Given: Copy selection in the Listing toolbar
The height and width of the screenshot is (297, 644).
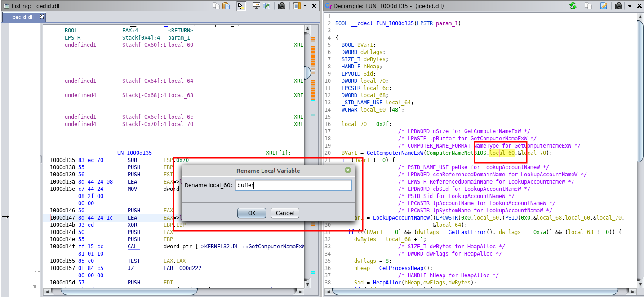Looking at the screenshot, I should 216,6.
